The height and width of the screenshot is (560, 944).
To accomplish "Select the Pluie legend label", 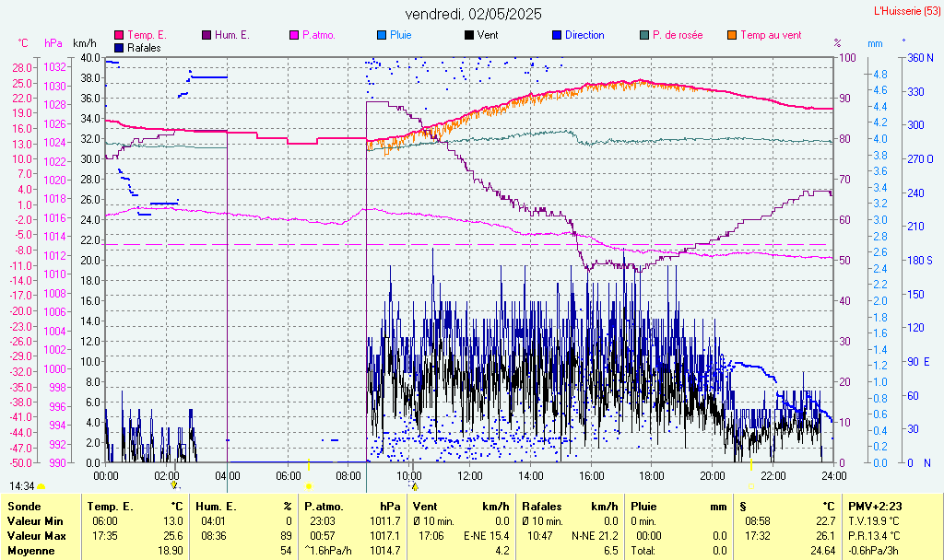I will point(400,36).
